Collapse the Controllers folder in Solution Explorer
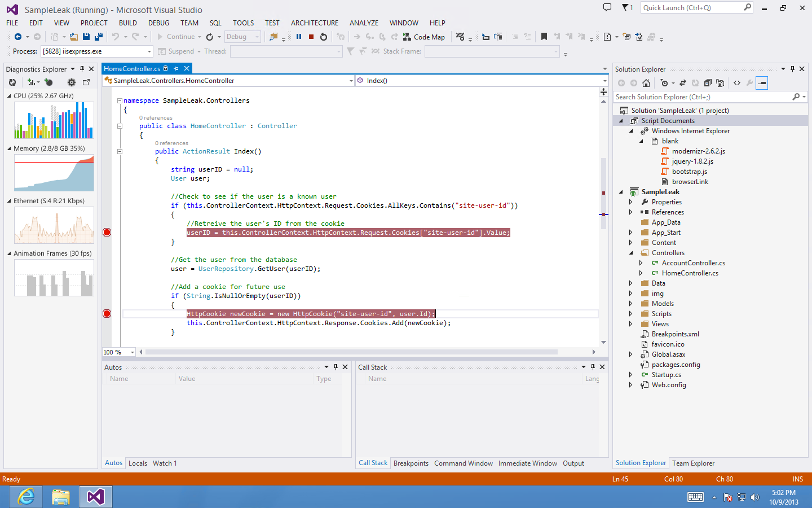The image size is (812, 508). [x=631, y=253]
